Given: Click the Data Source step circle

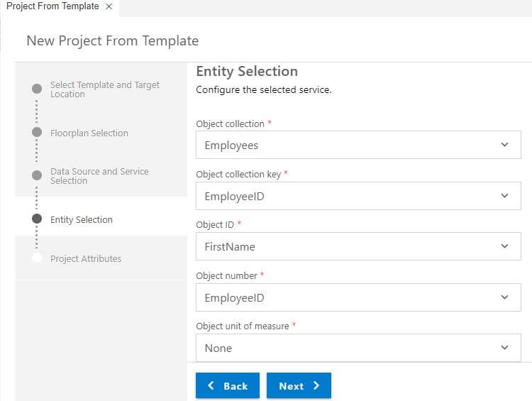Looking at the screenshot, I should (37, 175).
